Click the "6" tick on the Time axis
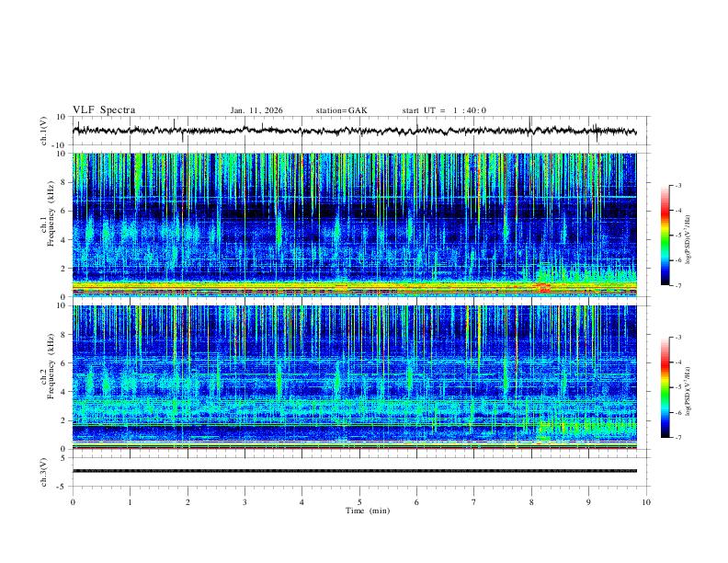The width and height of the screenshot is (728, 563). (x=416, y=502)
